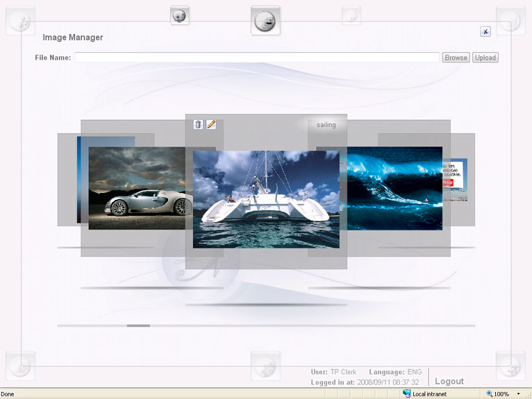Click the bottom-right corner icon
The width and height of the screenshot is (532, 399).
point(510,366)
